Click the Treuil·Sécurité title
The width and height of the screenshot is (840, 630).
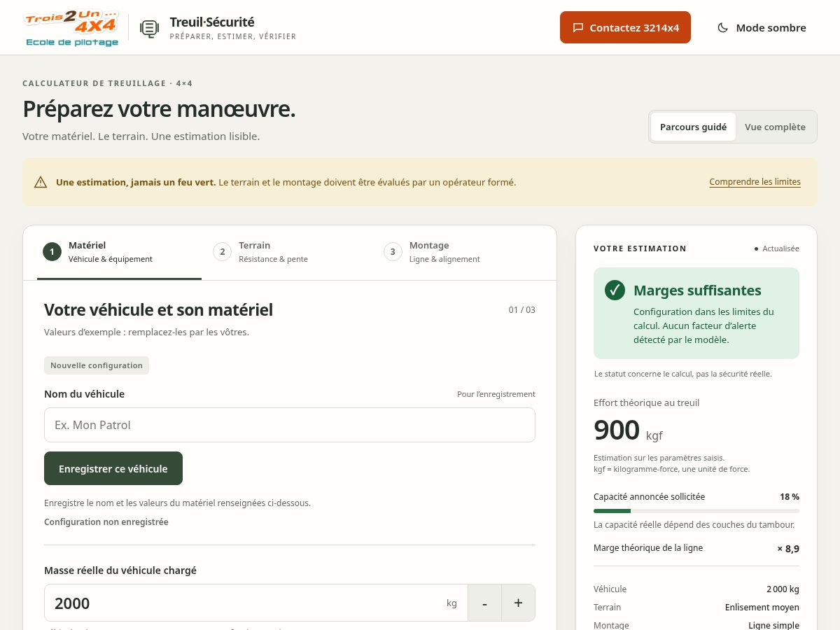[x=212, y=22]
